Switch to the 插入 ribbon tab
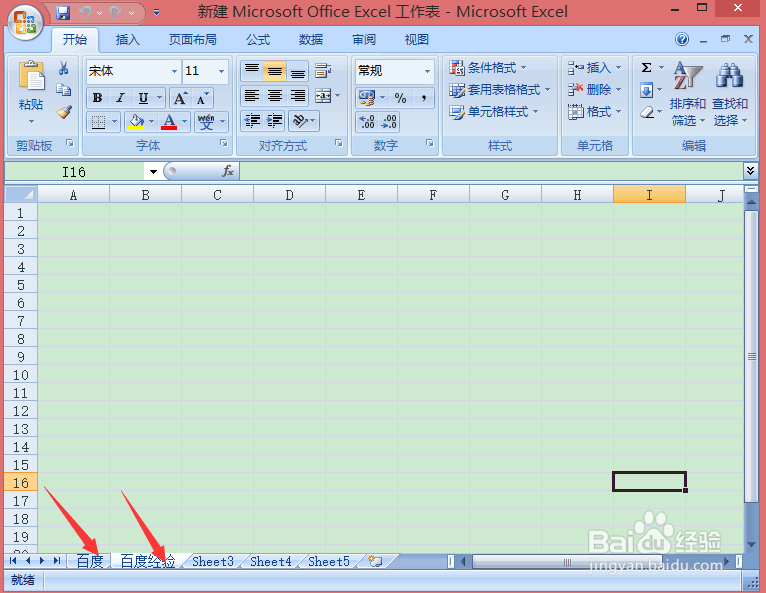 (x=128, y=40)
